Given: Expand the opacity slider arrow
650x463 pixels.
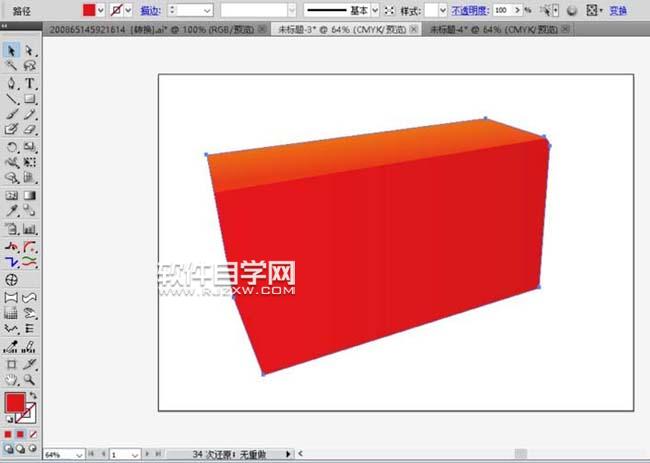Looking at the screenshot, I should click(x=517, y=10).
